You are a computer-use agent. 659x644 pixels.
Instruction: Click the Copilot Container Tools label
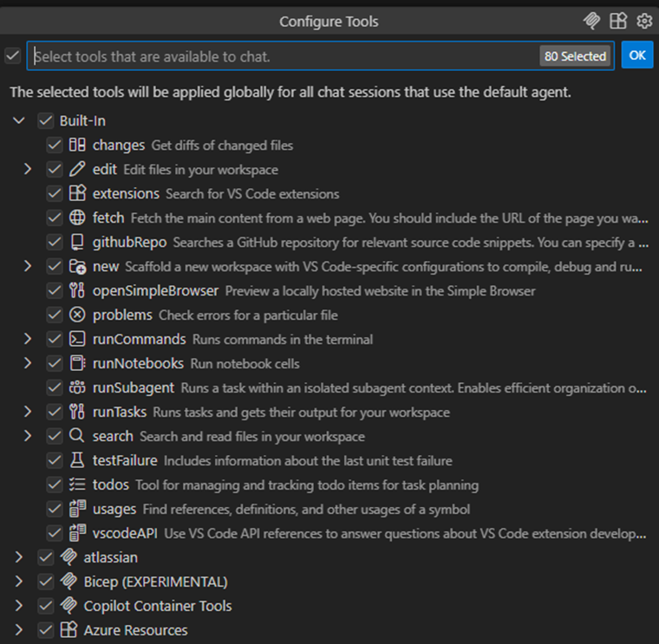tap(158, 606)
